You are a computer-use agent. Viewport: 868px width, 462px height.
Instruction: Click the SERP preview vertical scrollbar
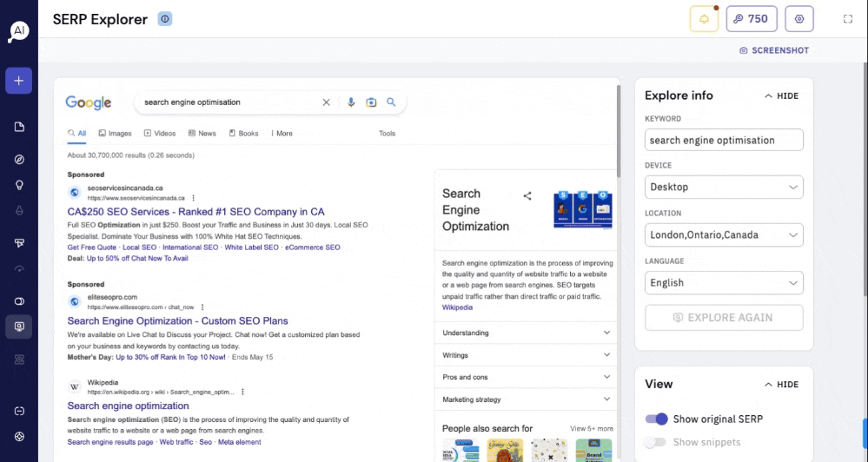coord(619,132)
